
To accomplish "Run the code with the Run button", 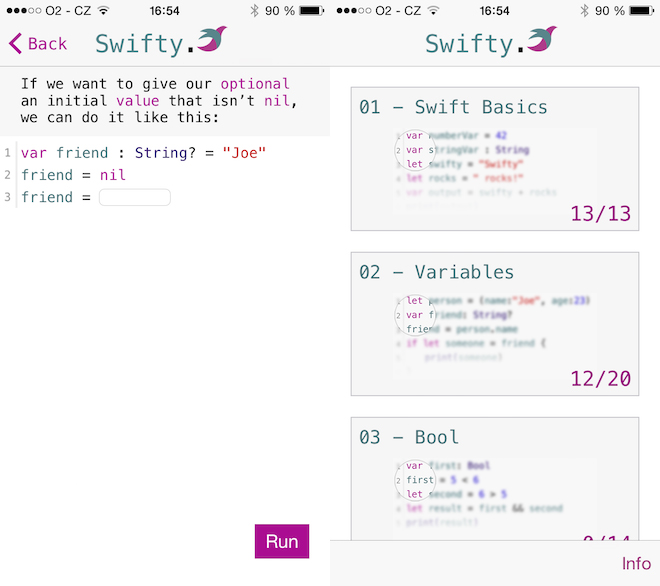I will point(282,541).
